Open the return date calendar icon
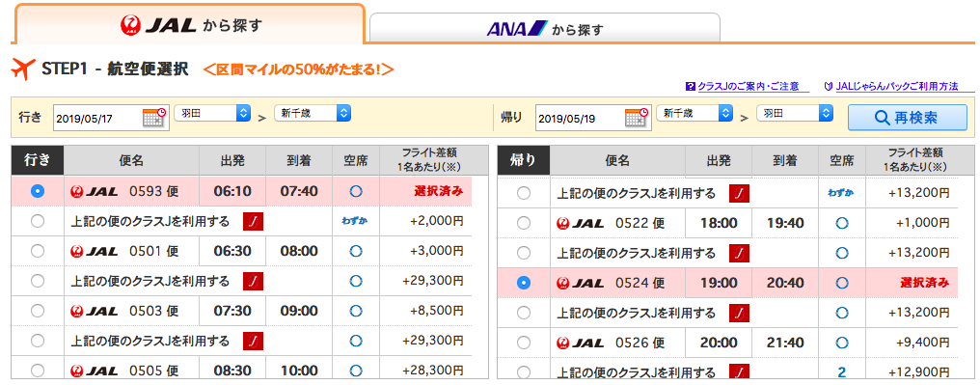This screenshot has height=385, width=980. pyautogui.click(x=637, y=118)
